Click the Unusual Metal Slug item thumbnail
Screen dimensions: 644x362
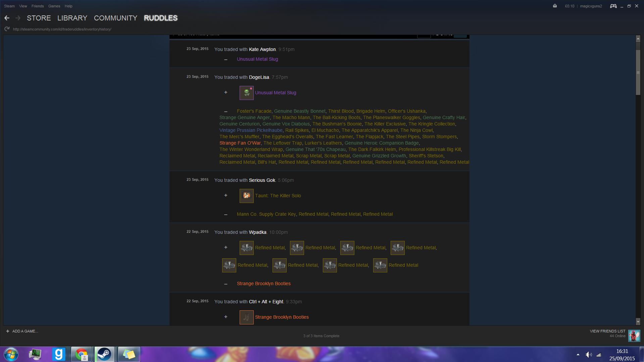246,93
